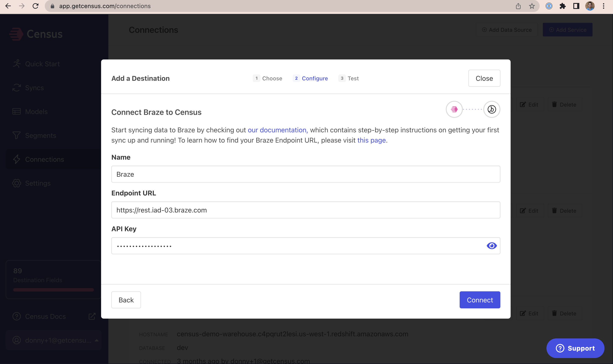Open browser extensions puzzle icon

(x=562, y=6)
